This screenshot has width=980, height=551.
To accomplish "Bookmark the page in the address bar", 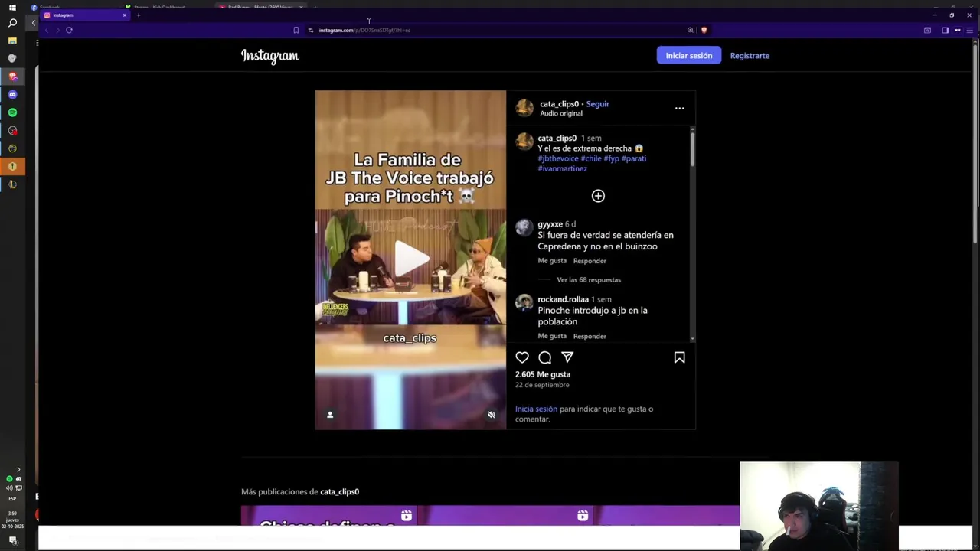I will [x=296, y=30].
